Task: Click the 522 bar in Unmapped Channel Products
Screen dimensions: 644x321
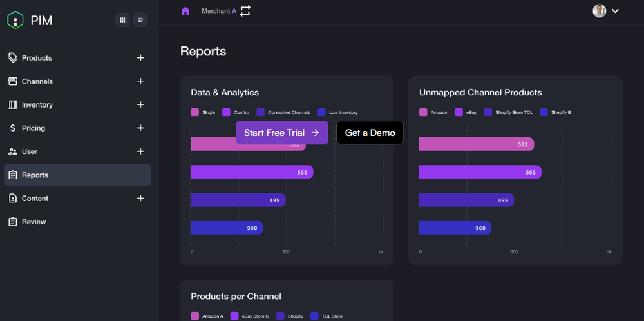Action: tap(477, 144)
